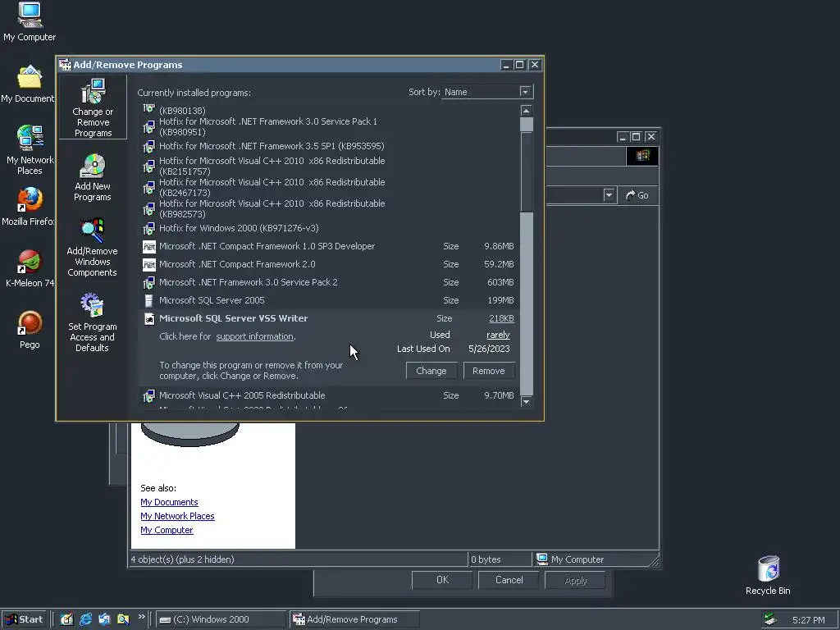
Task: Click icon of Hotfix for Windows 2000 entry
Action: [x=149, y=229]
